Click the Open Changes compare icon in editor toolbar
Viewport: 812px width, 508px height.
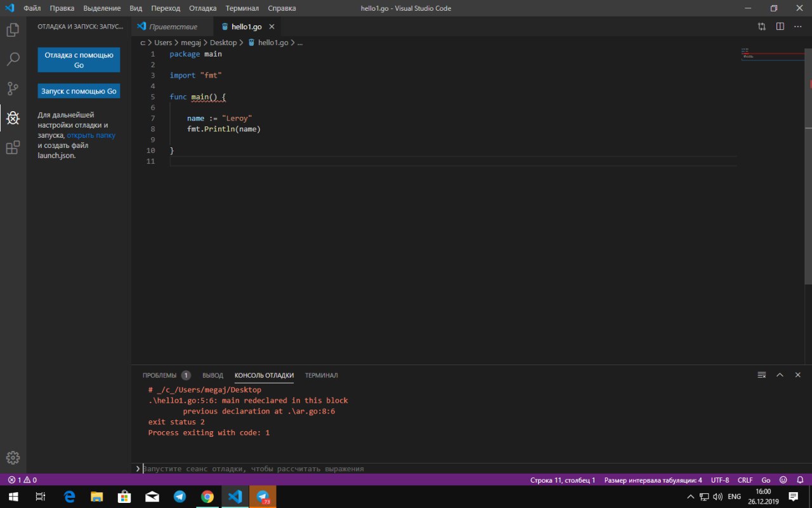pos(762,27)
